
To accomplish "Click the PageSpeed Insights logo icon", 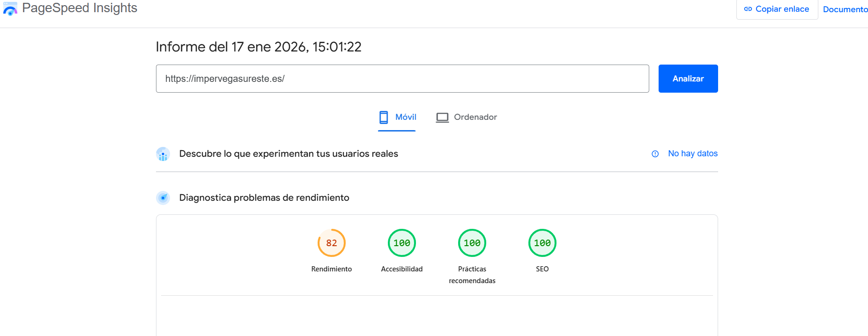I will tap(10, 8).
